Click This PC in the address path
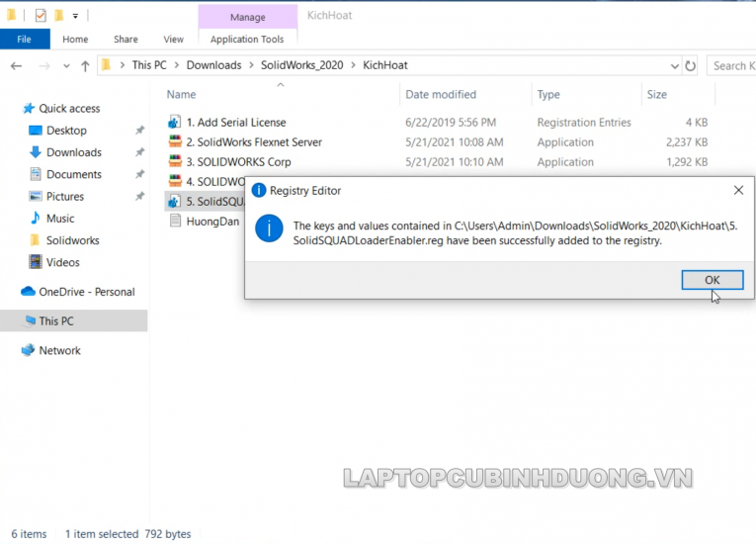Screen dimensions: 756x544 click(x=149, y=65)
